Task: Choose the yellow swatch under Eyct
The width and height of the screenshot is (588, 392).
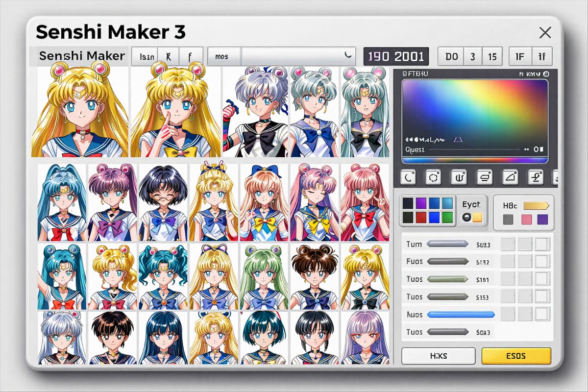Action: click(x=477, y=217)
